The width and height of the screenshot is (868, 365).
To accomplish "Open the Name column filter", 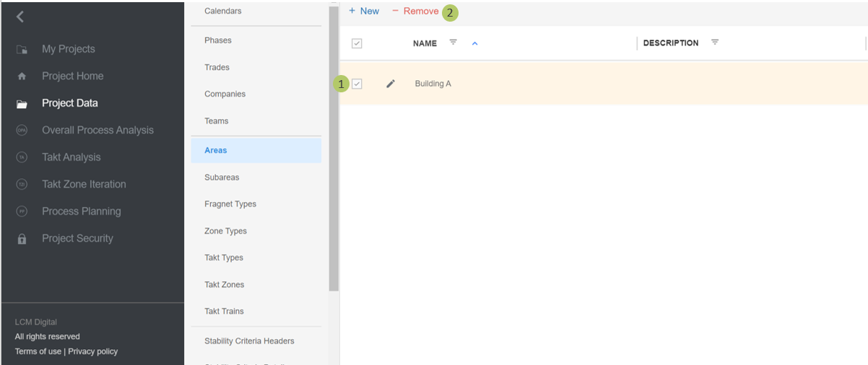I will [x=453, y=43].
